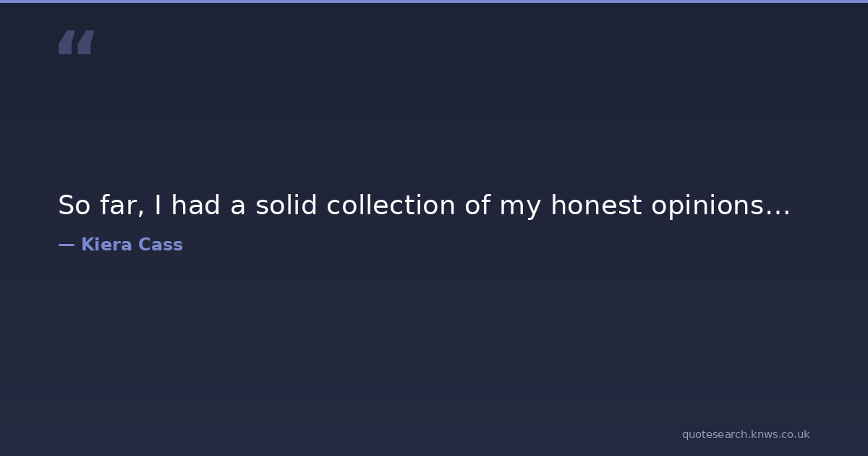Click the large opening quotation mark icon
This screenshot has width=868, height=456.
pyautogui.click(x=76, y=43)
